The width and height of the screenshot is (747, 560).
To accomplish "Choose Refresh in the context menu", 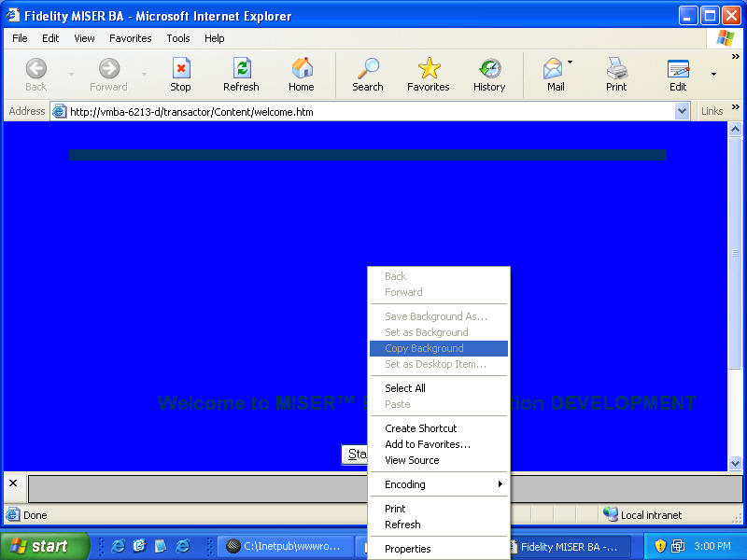I will pyautogui.click(x=439, y=525).
